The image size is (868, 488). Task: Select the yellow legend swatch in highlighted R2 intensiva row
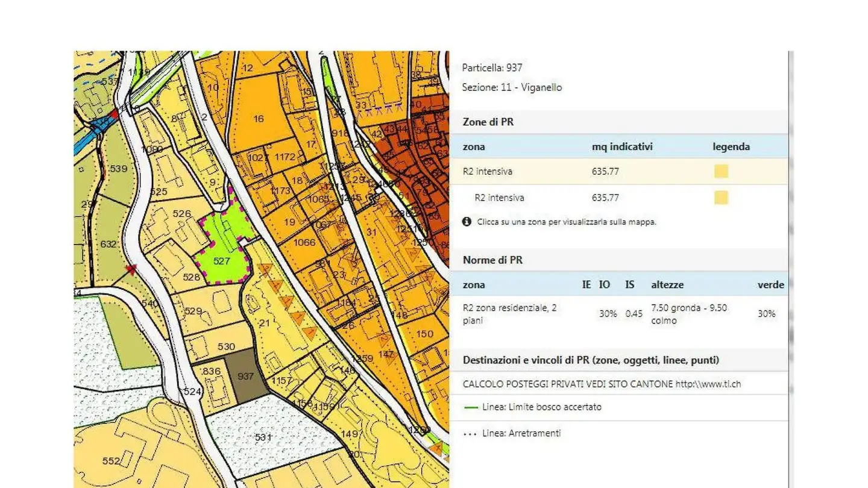coord(721,172)
